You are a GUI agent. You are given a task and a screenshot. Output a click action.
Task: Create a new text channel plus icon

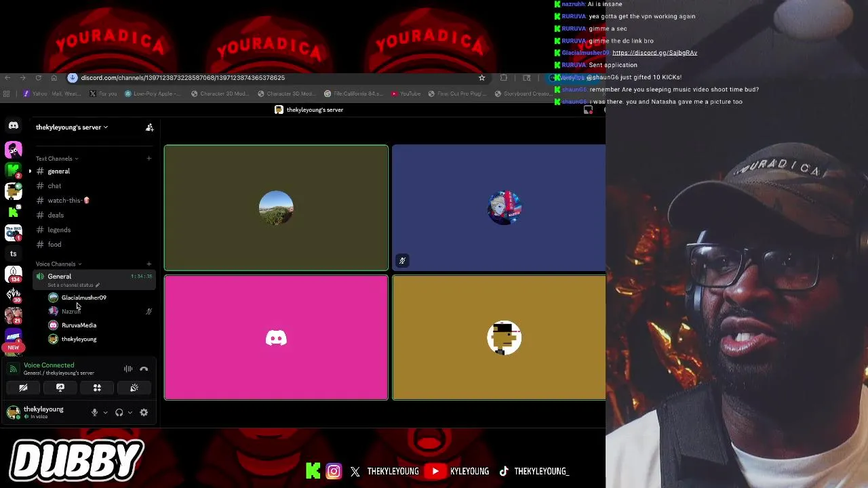tap(149, 159)
